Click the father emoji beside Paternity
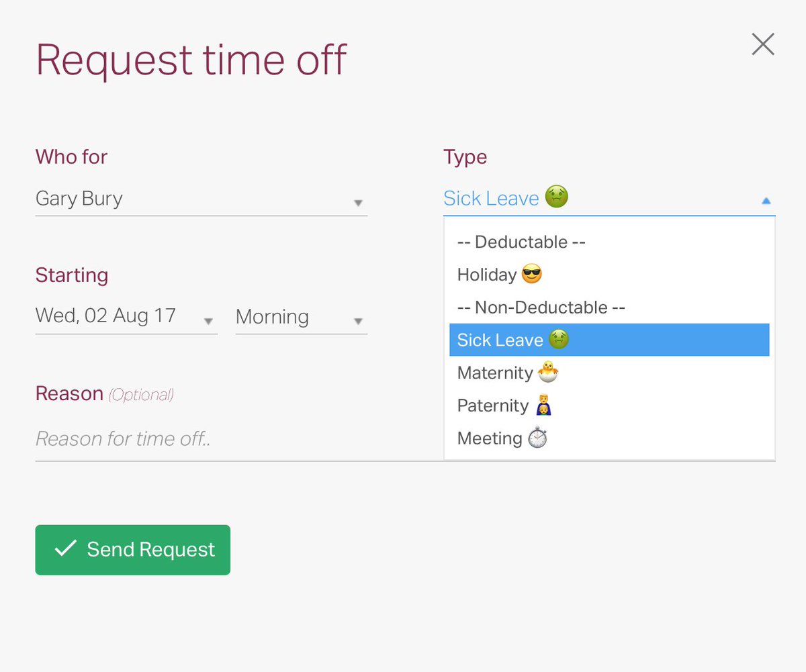The width and height of the screenshot is (806, 672). [543, 405]
